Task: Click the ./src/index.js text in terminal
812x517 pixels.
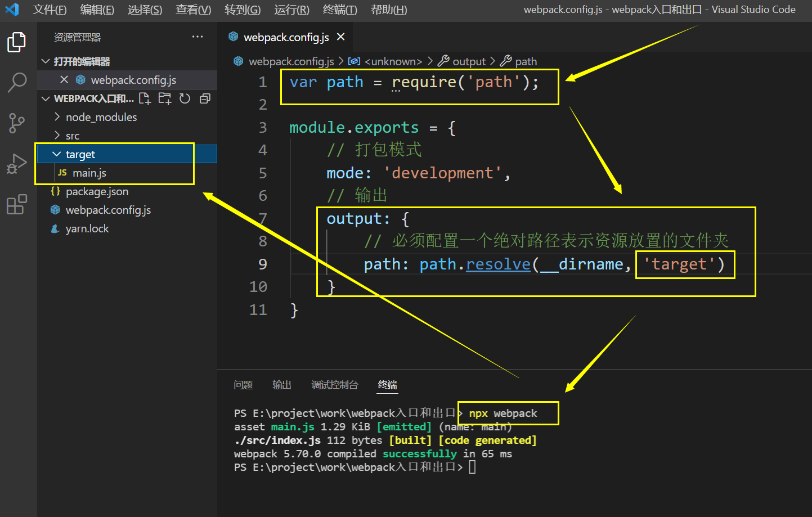Action: pyautogui.click(x=277, y=440)
